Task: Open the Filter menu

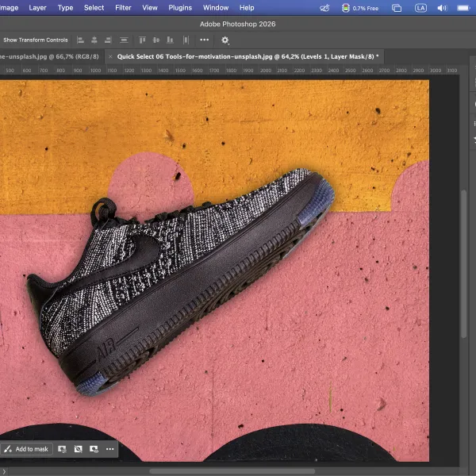Action: point(123,8)
